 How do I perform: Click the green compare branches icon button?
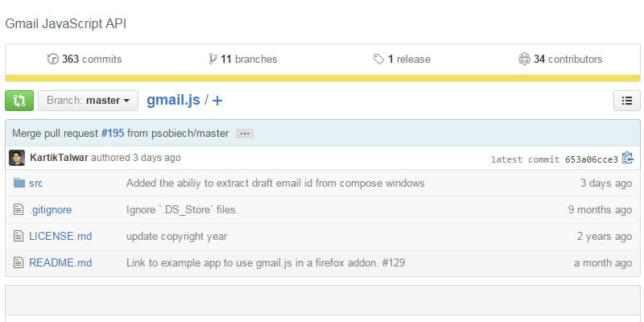point(19,101)
